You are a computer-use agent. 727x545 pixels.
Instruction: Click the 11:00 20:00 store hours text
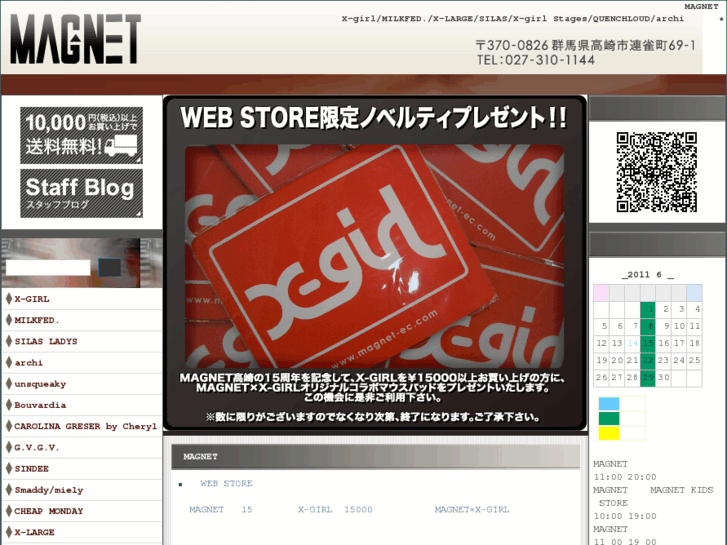[x=625, y=477]
